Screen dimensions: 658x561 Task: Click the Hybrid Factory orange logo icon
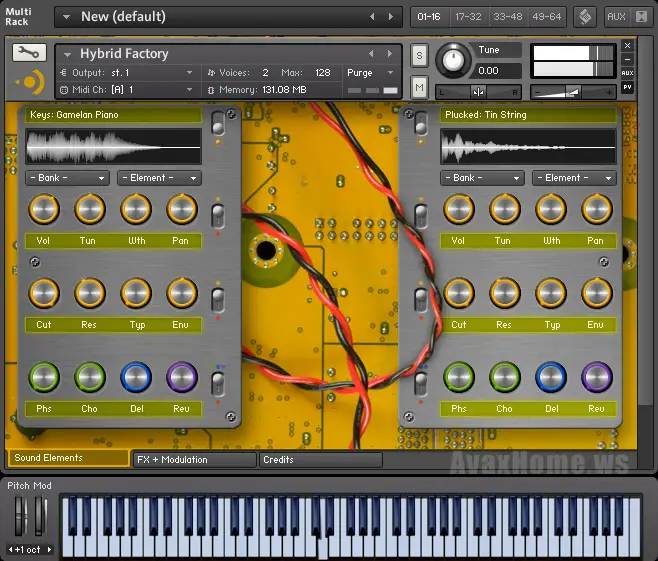[x=31, y=82]
